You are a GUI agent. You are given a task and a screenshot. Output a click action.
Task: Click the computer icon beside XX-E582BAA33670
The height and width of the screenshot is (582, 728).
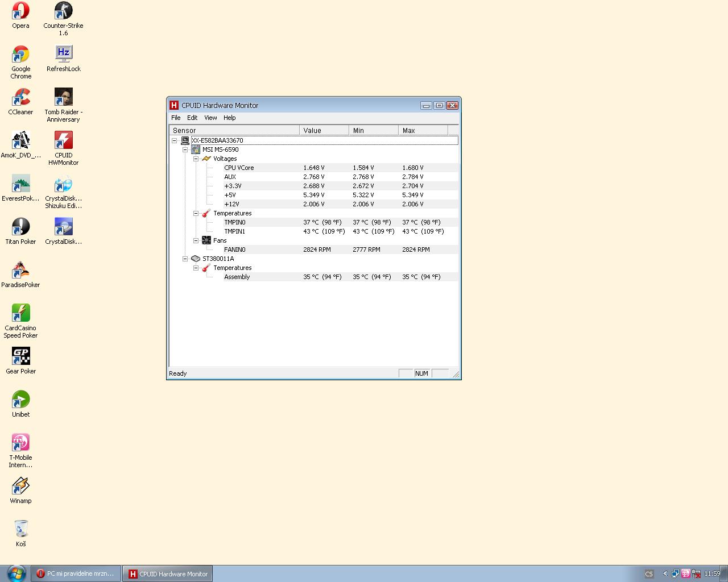[185, 140]
